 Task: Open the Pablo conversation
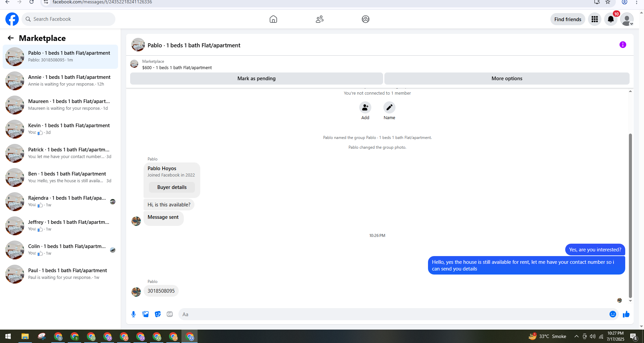pyautogui.click(x=60, y=57)
